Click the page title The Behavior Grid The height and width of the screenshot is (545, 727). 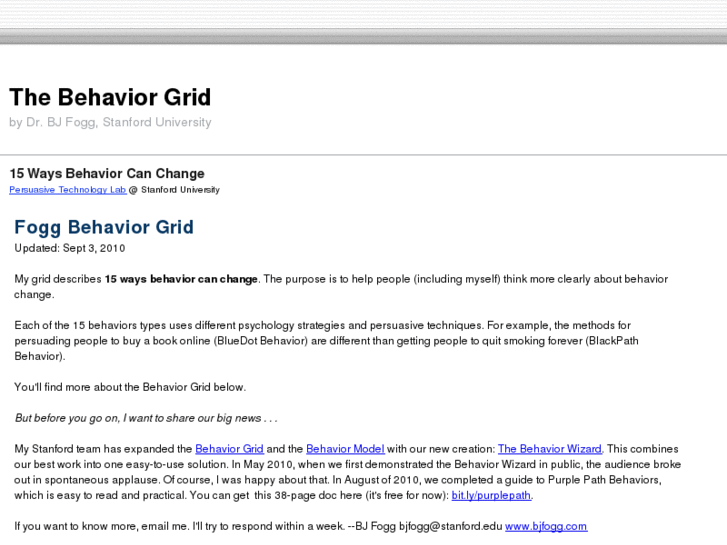pos(110,97)
